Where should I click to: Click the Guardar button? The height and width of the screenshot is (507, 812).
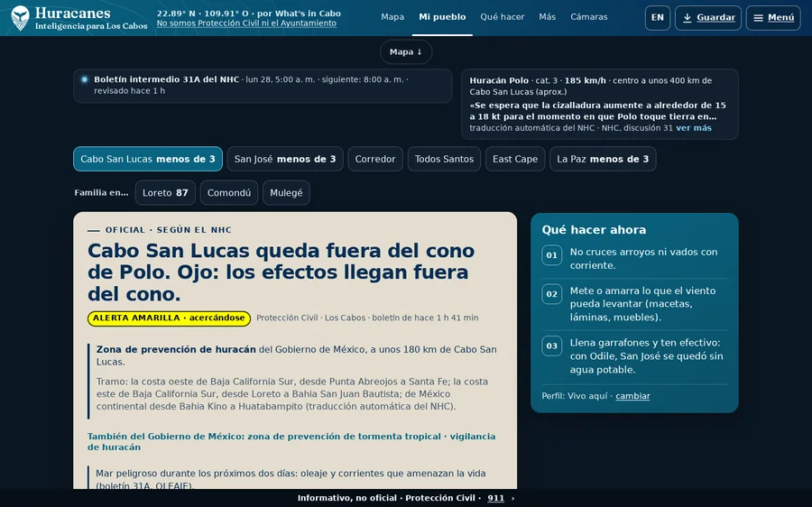[708, 18]
